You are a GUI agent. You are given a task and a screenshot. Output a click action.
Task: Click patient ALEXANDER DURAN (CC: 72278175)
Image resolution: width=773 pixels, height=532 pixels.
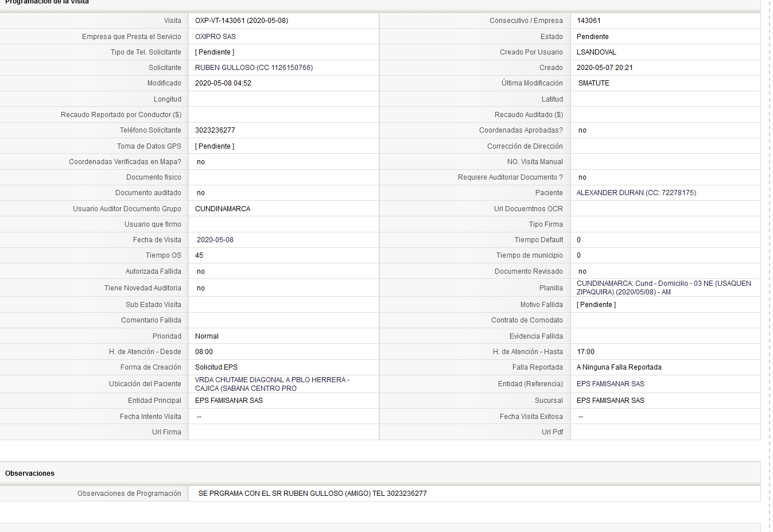tap(636, 193)
